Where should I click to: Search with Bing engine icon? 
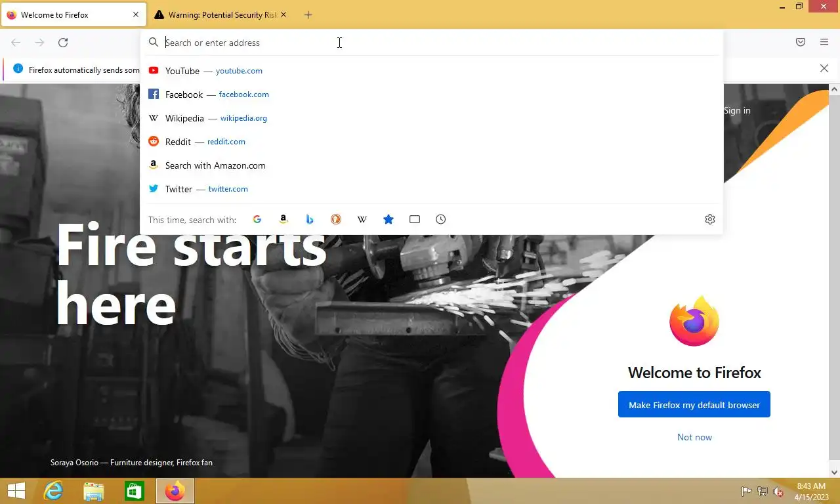[x=310, y=219]
